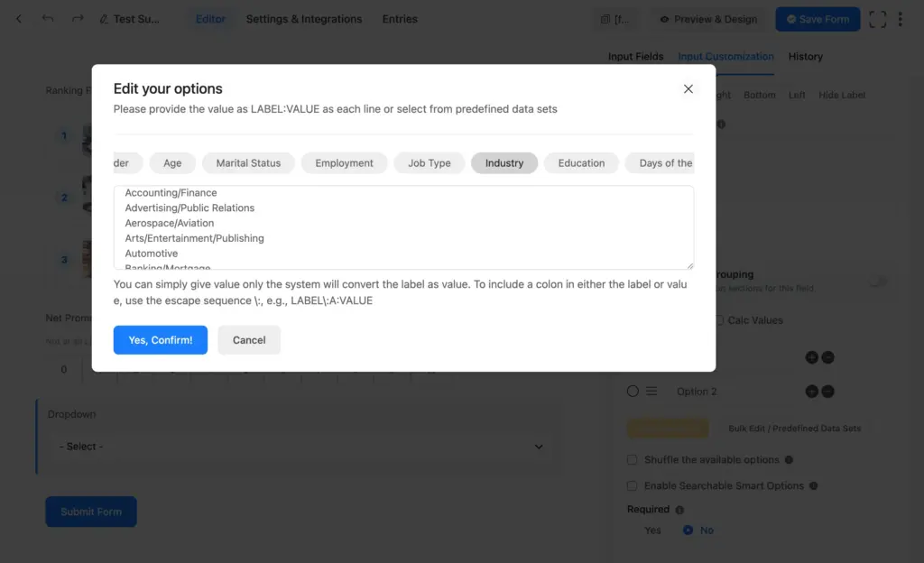Click the Save Form button
Screen dimensions: 924x563
(818, 20)
